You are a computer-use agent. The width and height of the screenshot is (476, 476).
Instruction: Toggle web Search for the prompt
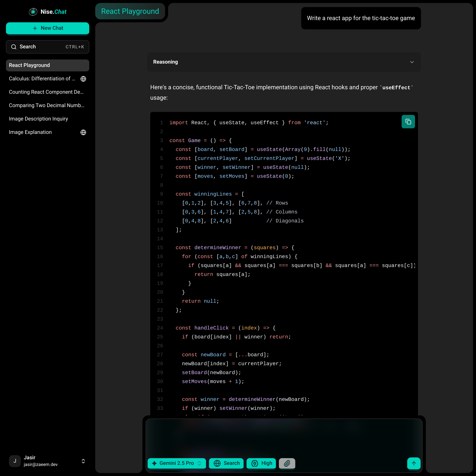tap(226, 463)
